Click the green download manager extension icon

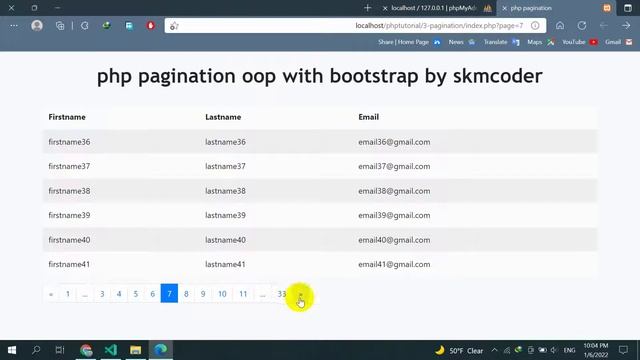[x=107, y=26]
